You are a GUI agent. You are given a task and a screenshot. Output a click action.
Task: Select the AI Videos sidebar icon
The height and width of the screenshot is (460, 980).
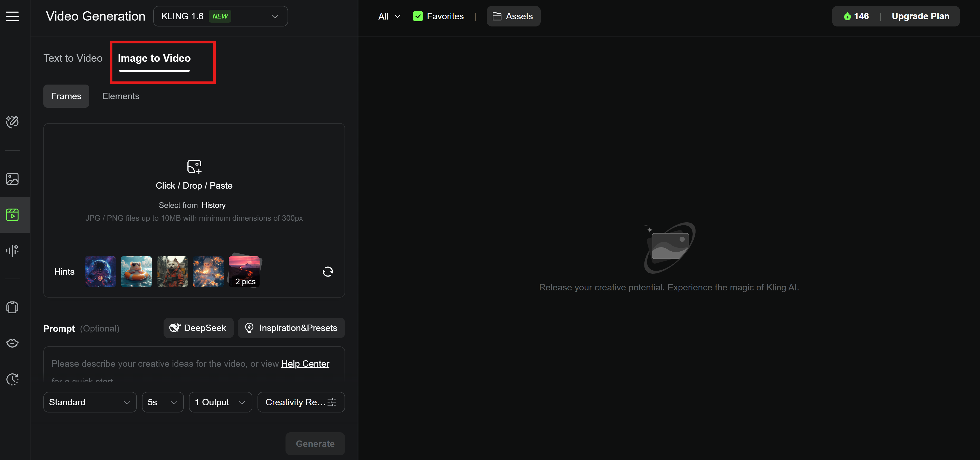tap(12, 215)
